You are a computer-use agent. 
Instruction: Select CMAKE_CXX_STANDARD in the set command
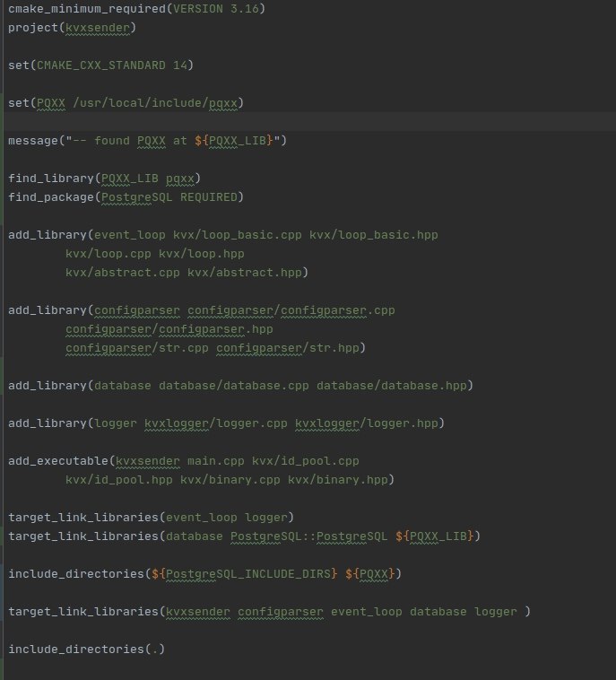(101, 65)
